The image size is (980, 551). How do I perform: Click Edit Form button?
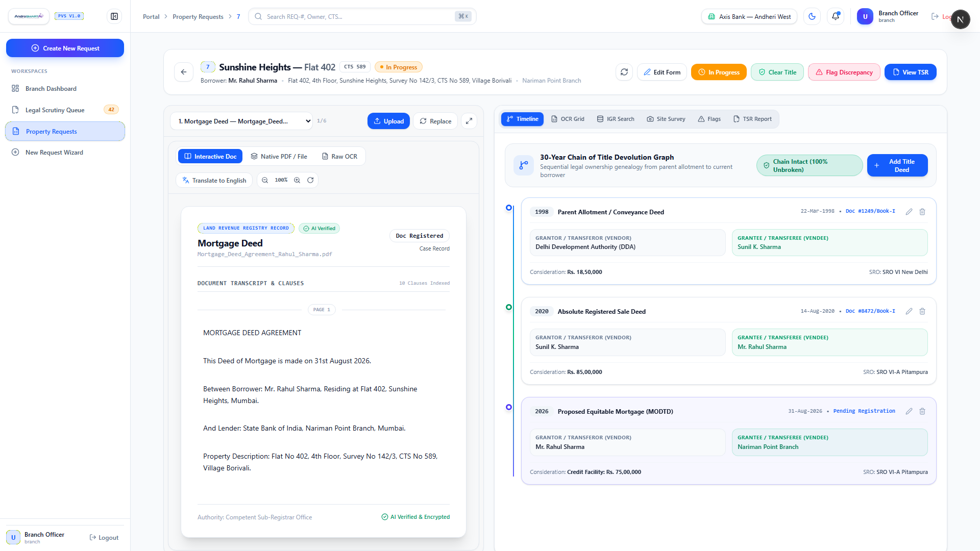[x=661, y=72]
